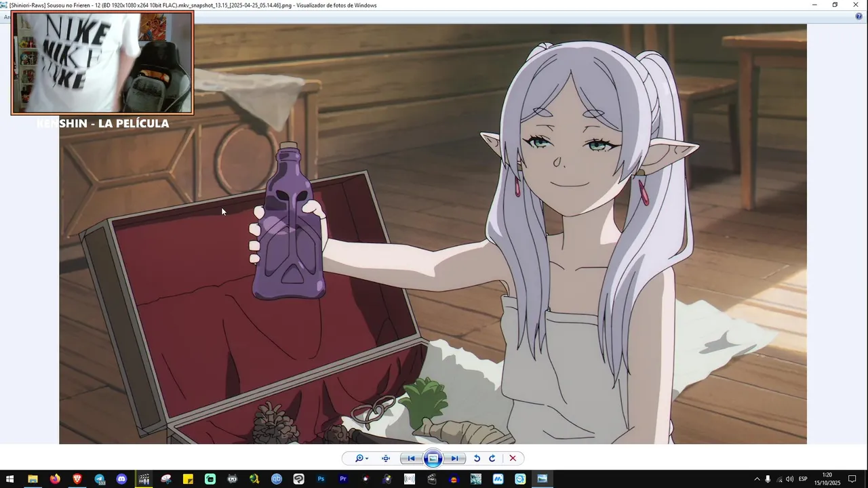Go to the previous photo
Viewport: 868px width, 488px height.
pos(411,458)
